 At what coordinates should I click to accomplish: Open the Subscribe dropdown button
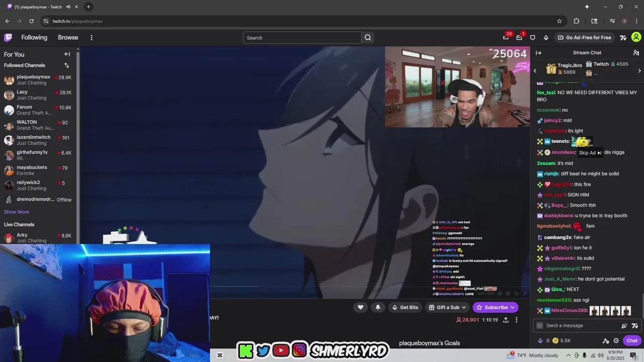coord(496,307)
